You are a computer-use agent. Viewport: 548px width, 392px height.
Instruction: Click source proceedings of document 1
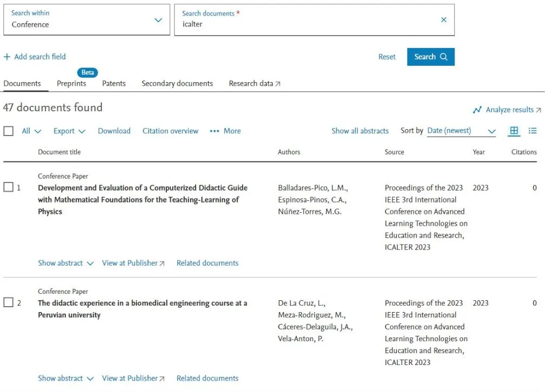point(426,217)
